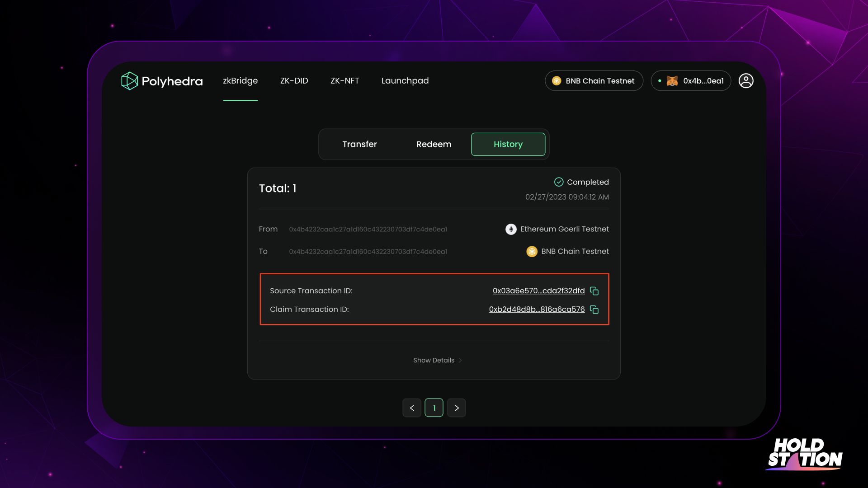Open the ZK-NFT nav item
Viewport: 868px width, 488px height.
coord(345,81)
